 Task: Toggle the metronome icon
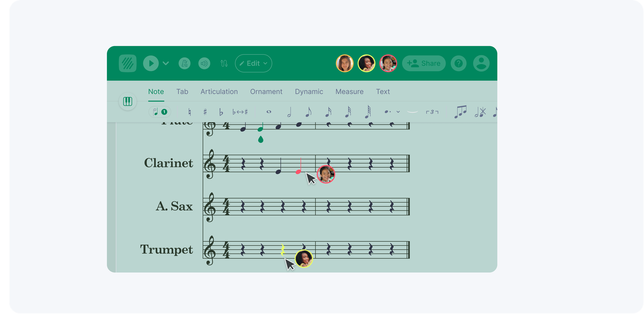[x=185, y=63]
